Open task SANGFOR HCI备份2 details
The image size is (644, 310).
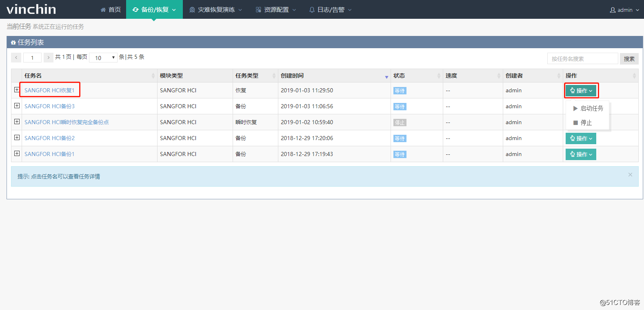[x=49, y=138]
